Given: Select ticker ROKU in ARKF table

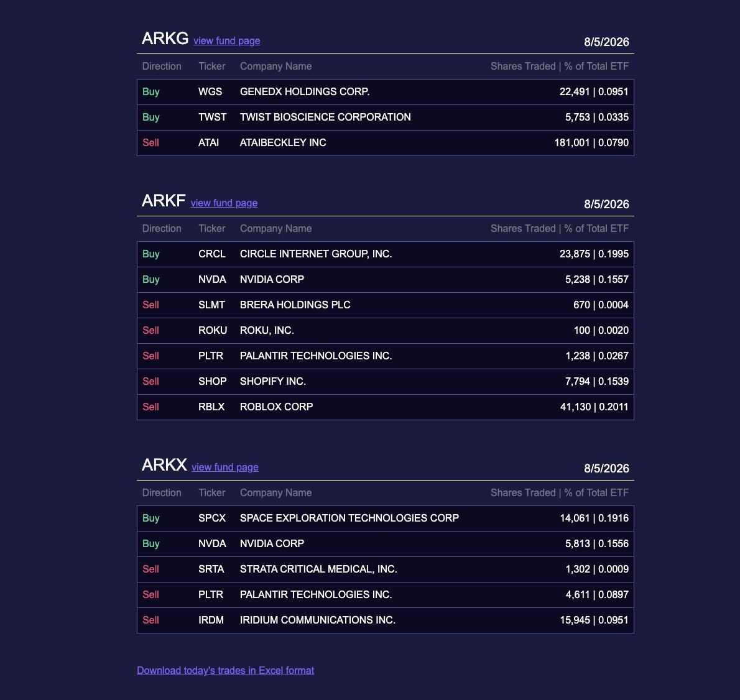Looking at the screenshot, I should coord(213,330).
